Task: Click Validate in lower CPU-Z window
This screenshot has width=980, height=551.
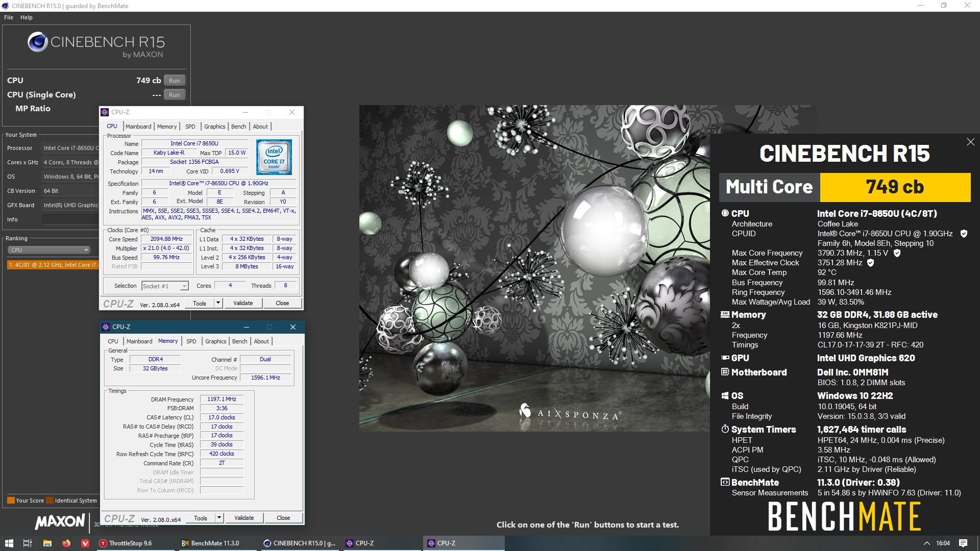Action: (244, 518)
